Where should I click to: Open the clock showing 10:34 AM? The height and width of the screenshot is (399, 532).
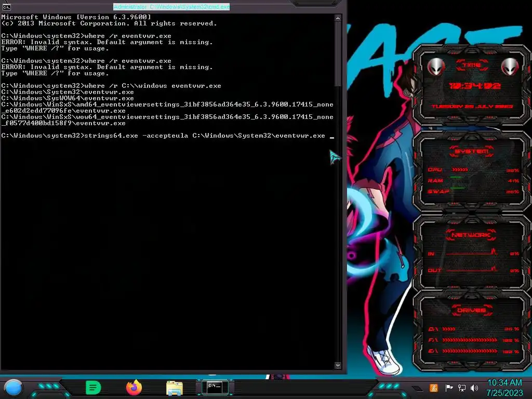[504, 388]
